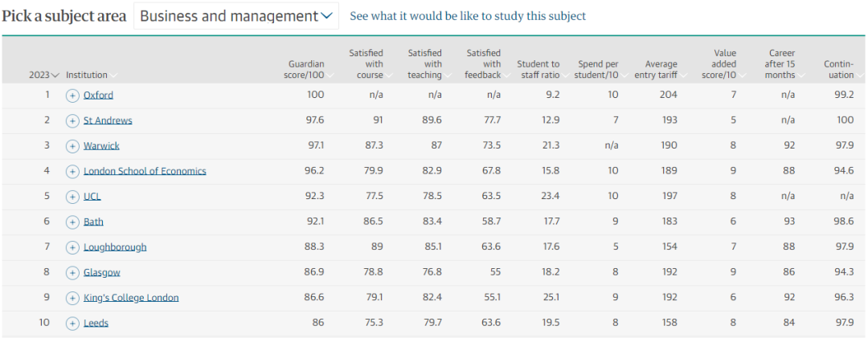Sort by the 2023 rank column

(x=44, y=75)
